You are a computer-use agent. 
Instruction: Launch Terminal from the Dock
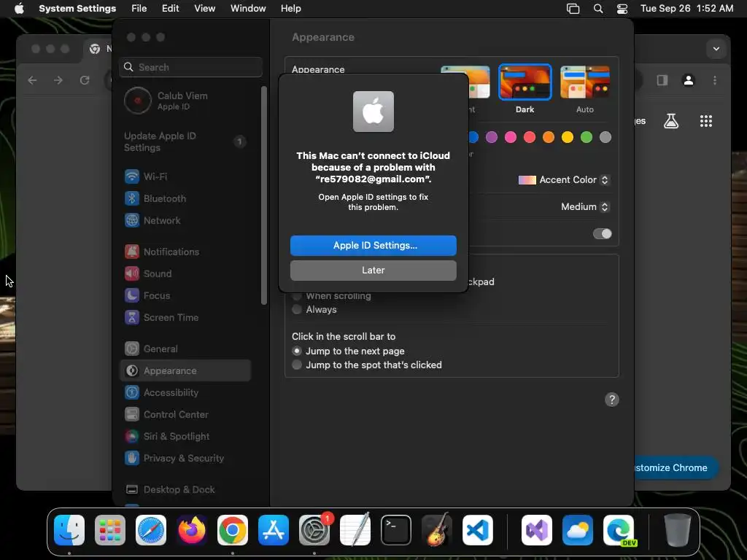click(396, 530)
